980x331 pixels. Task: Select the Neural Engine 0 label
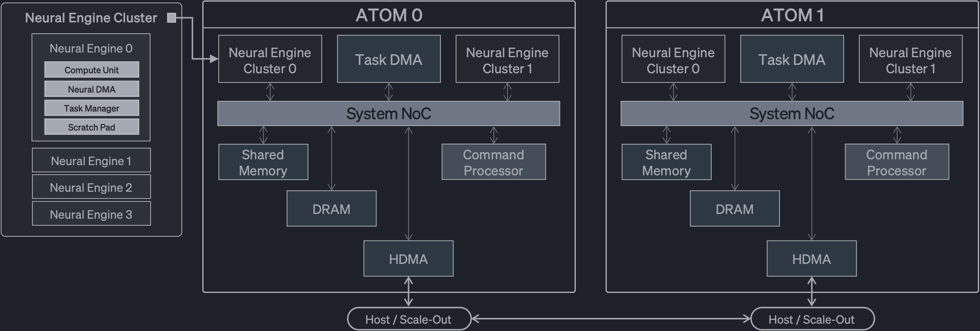pos(91,48)
